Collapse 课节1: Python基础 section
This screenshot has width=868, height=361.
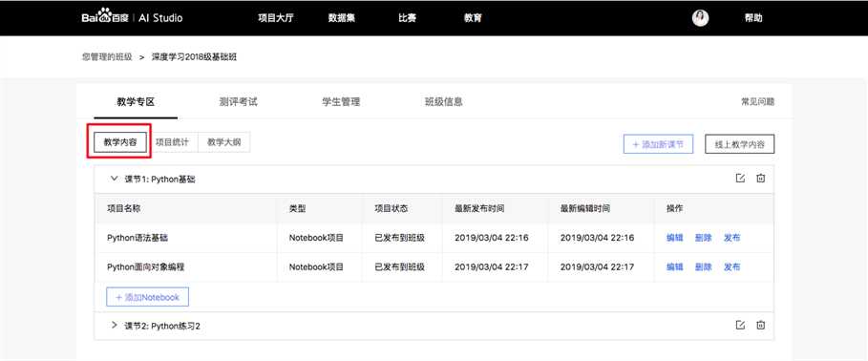point(114,179)
